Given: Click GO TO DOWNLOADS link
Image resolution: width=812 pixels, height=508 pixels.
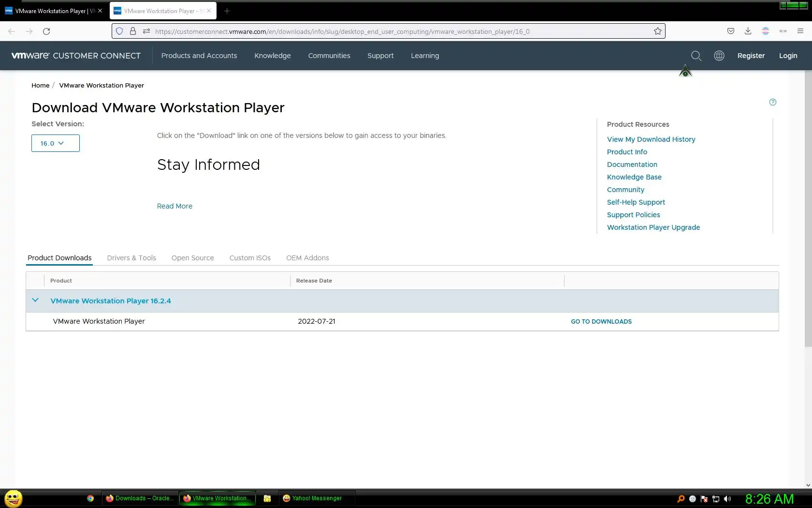Looking at the screenshot, I should pos(601,321).
